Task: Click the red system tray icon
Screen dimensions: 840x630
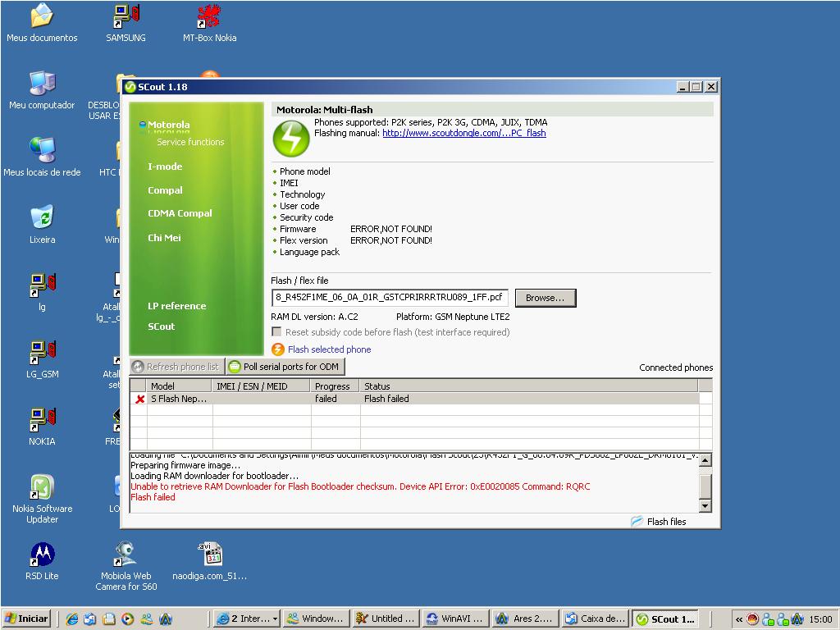Action: coord(753,619)
